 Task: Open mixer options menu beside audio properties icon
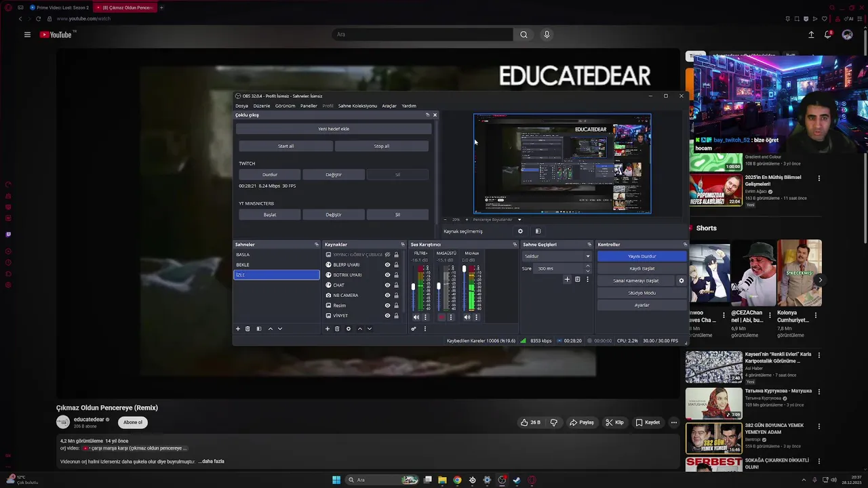425,329
